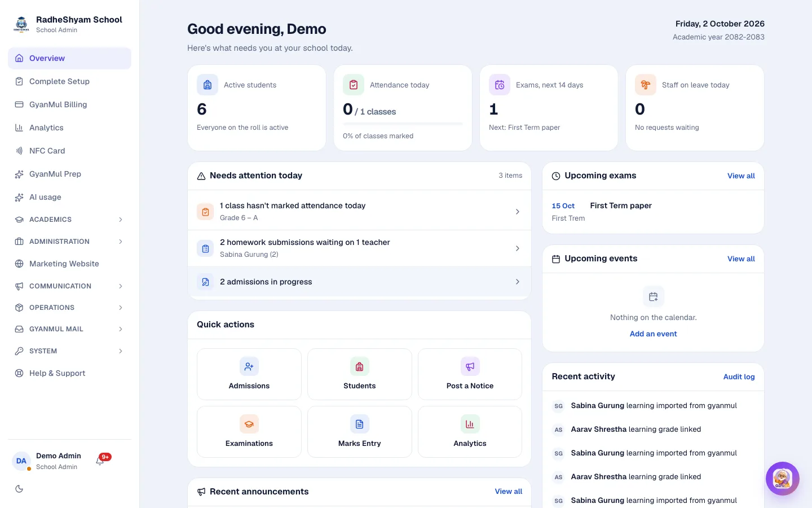Open the Staff on leave today card
Viewport: 812px width, 508px height.
tap(695, 108)
